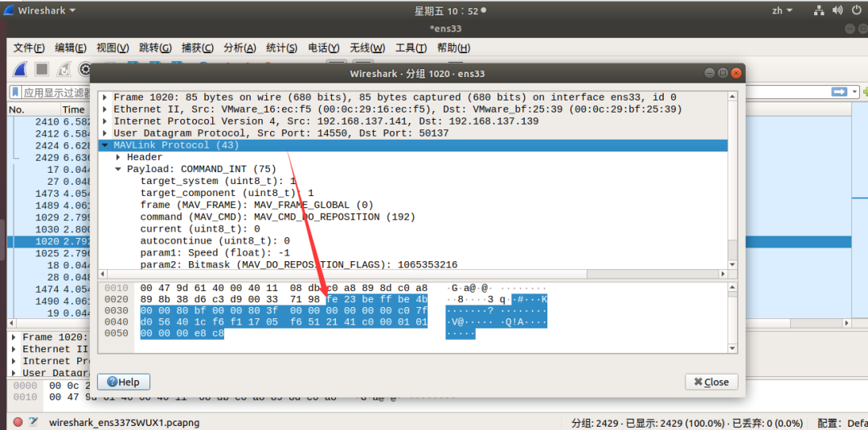Click the green plus add filter button

(865, 92)
